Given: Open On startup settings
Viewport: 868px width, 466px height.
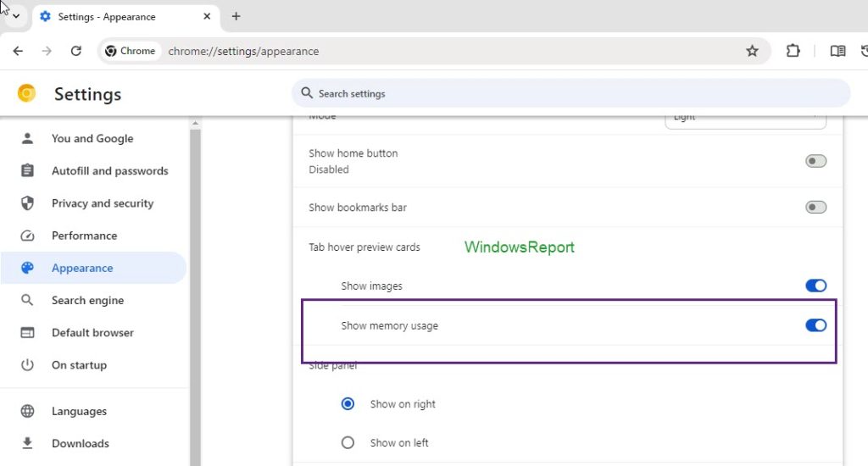Looking at the screenshot, I should [x=93, y=364].
